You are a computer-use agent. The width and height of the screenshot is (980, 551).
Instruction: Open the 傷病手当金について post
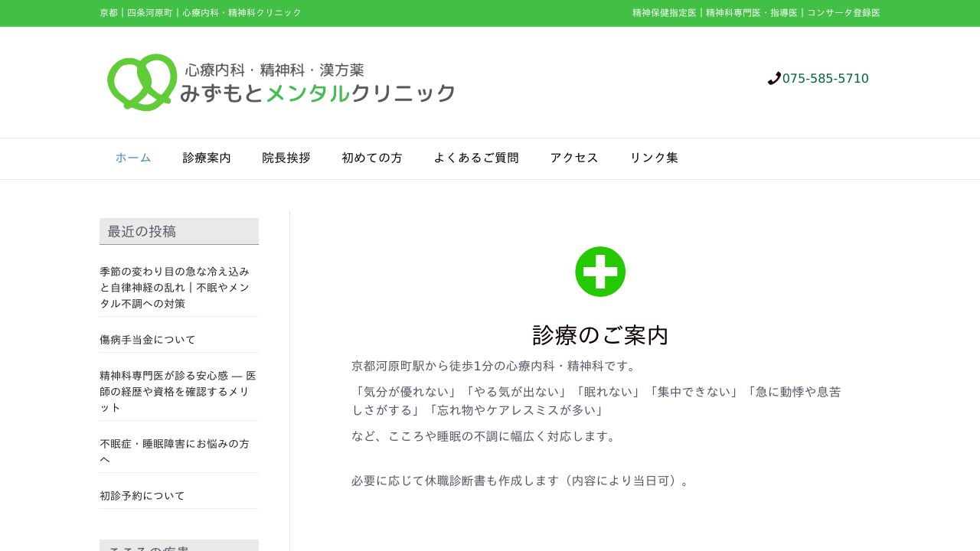click(x=148, y=339)
